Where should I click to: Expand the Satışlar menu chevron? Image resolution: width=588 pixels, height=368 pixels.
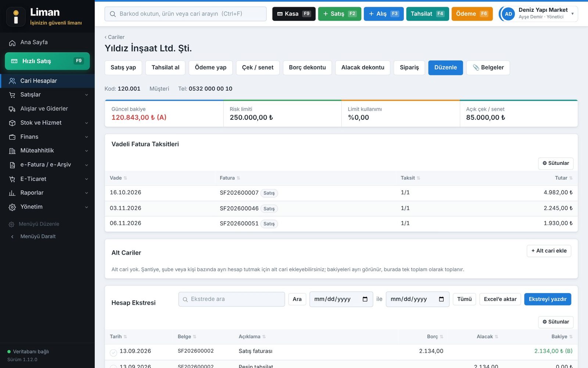[87, 95]
